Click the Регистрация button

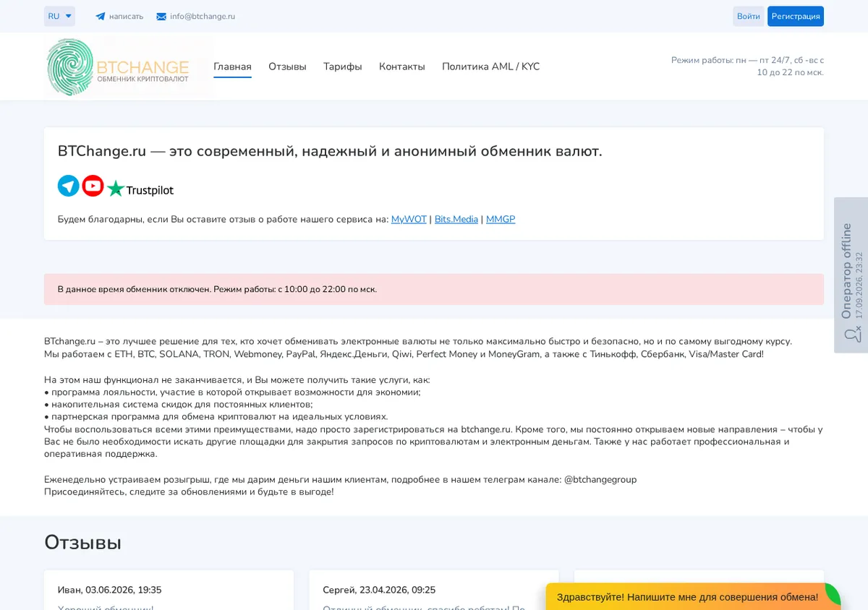pos(796,16)
